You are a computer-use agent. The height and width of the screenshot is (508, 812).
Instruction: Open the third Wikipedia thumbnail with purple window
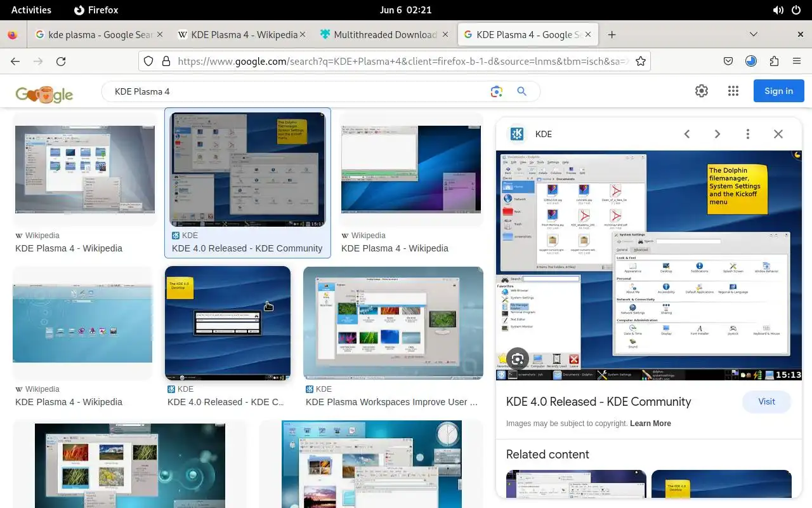(x=411, y=170)
